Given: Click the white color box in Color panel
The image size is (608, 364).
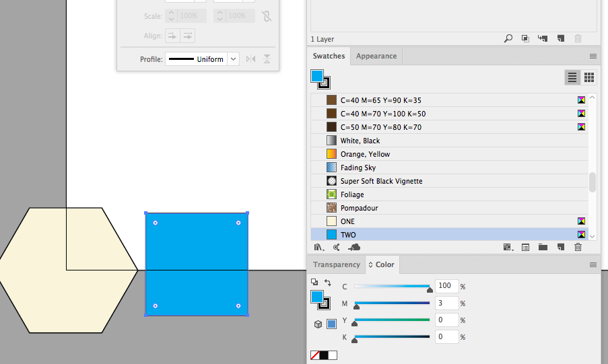Looking at the screenshot, I should [x=333, y=355].
